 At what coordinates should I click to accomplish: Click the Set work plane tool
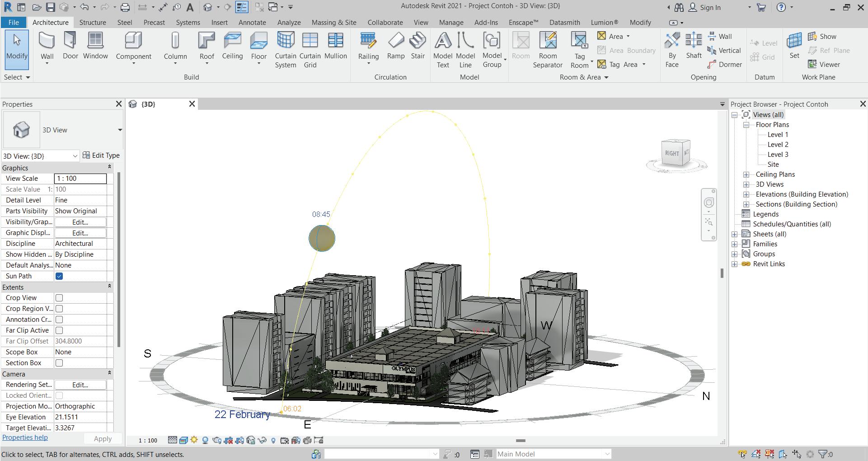point(794,46)
